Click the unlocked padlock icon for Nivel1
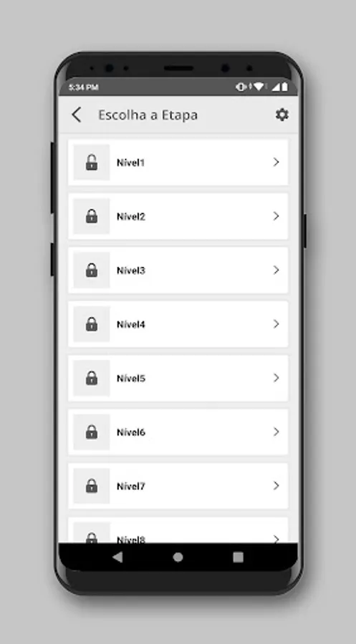The image size is (356, 644). [x=92, y=162]
